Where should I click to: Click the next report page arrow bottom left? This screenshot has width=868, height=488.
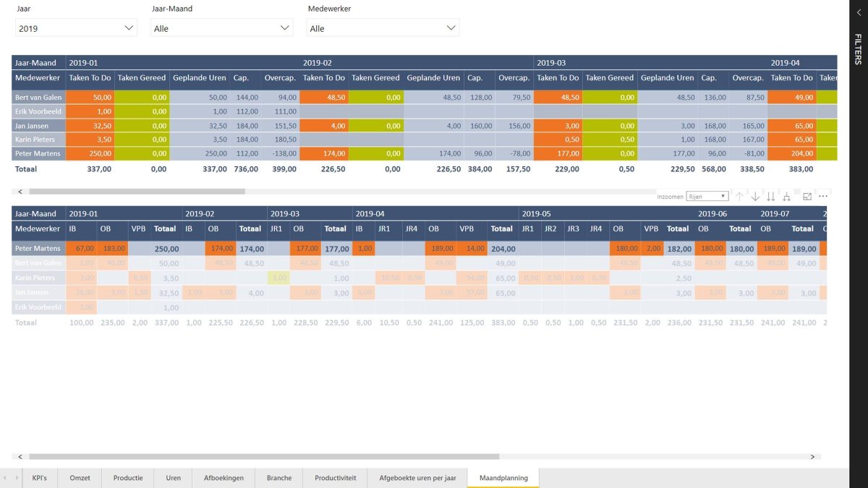click(x=16, y=478)
